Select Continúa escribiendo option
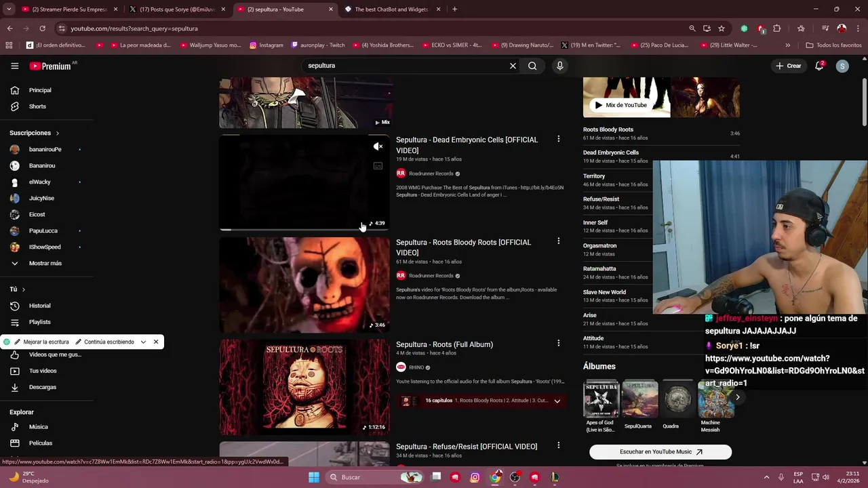The height and width of the screenshot is (488, 868). 104,342
